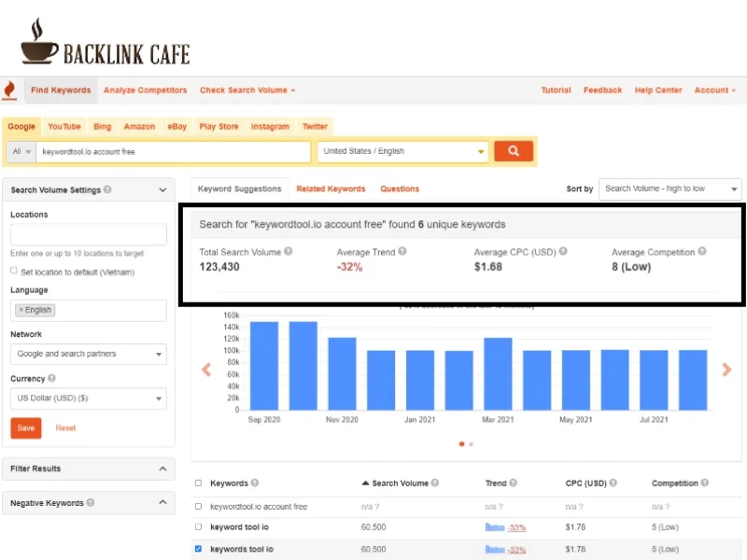747x560 pixels.
Task: Uncheck the 'keywords tool io' row checkbox
Action: (198, 549)
